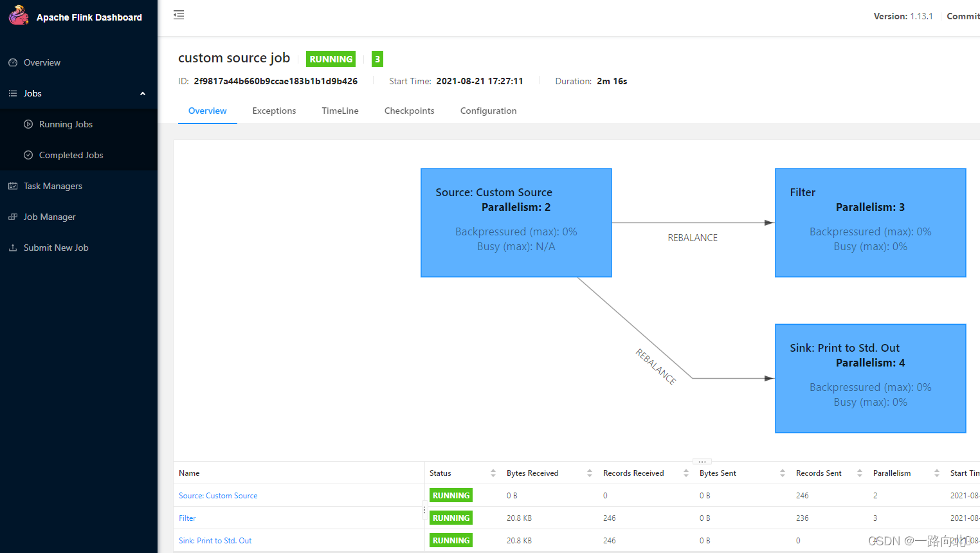Viewport: 980px width, 553px height.
Task: Click the duration value 2m 16s
Action: [x=612, y=81]
